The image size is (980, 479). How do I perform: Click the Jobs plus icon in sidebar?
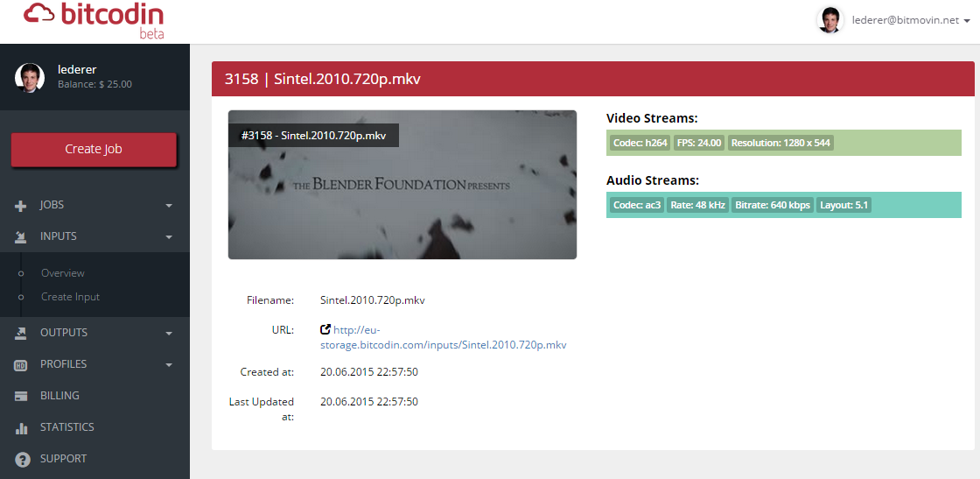(x=21, y=206)
